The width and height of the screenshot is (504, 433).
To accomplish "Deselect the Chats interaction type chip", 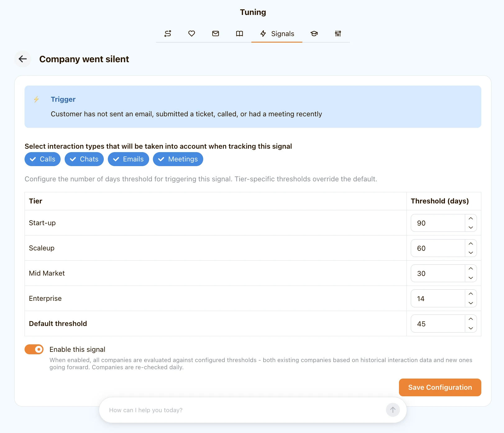I will click(84, 159).
